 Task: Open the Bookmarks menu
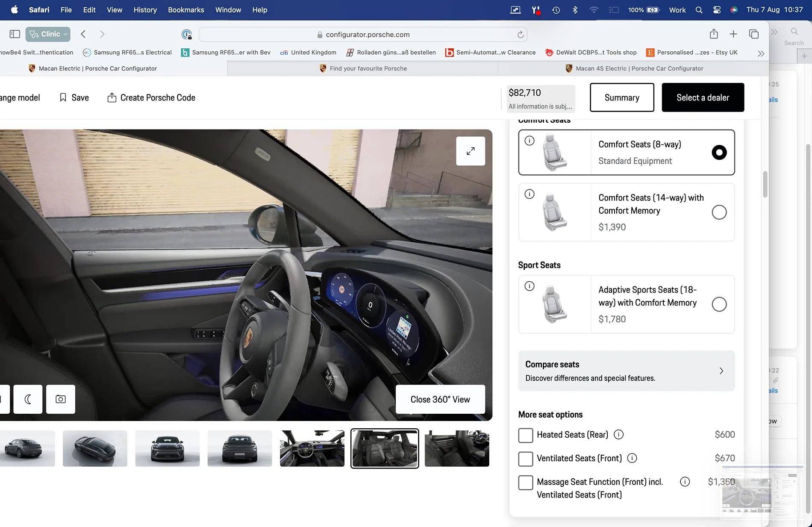(185, 9)
